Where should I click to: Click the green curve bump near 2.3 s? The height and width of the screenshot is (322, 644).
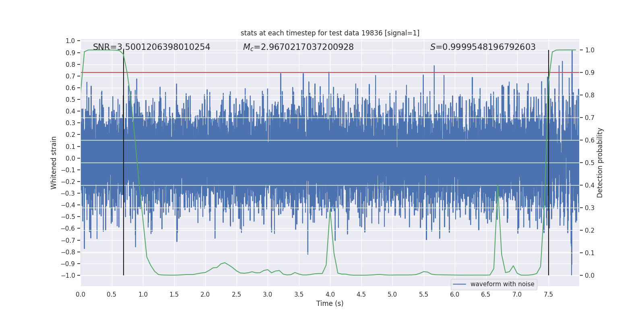[224, 262]
